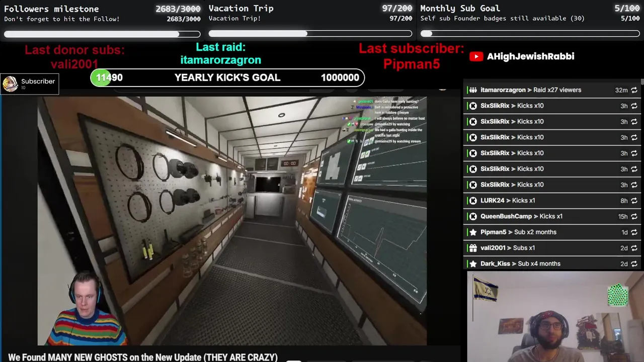Click the 1d timestamp on the Pipman5 row
Viewport: 644px width, 362px height.
(x=624, y=232)
